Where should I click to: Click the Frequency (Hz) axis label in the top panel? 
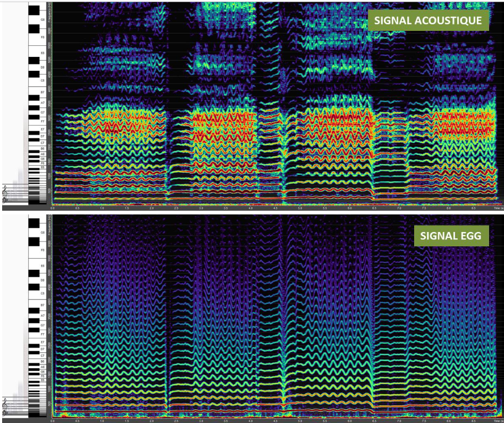(x=49, y=10)
